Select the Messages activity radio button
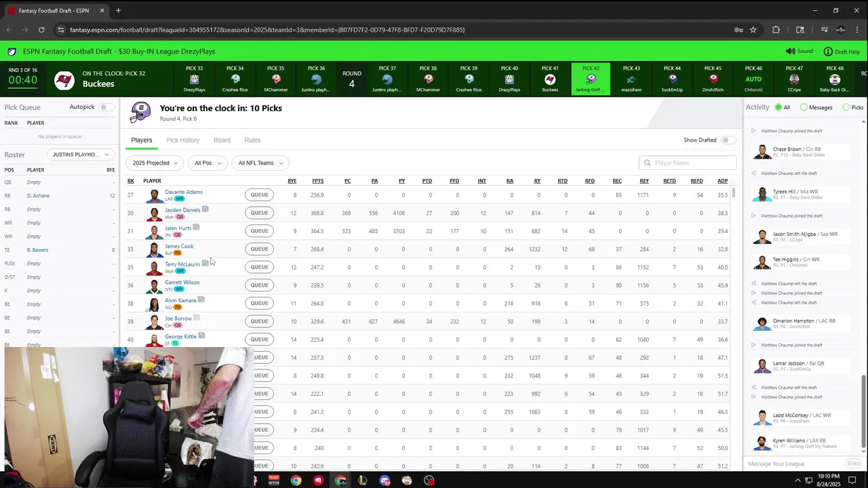The width and height of the screenshot is (868, 488). coord(804,107)
